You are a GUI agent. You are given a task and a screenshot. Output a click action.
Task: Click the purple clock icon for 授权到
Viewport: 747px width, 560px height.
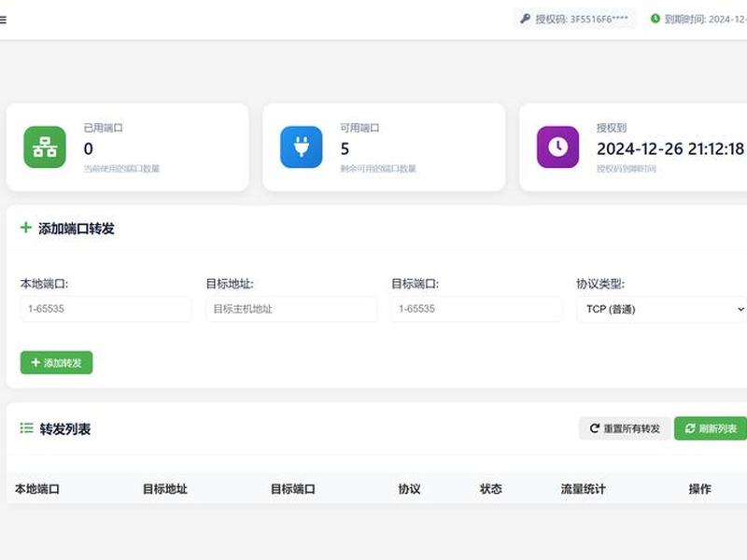tap(557, 147)
